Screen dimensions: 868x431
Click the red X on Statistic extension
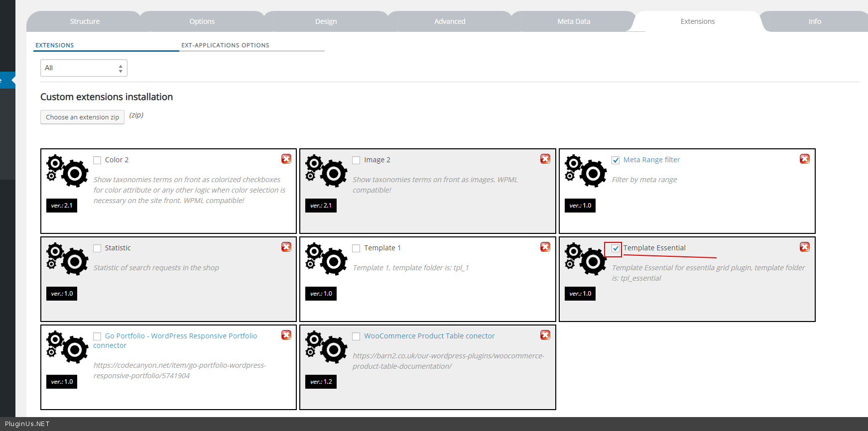[x=286, y=247]
